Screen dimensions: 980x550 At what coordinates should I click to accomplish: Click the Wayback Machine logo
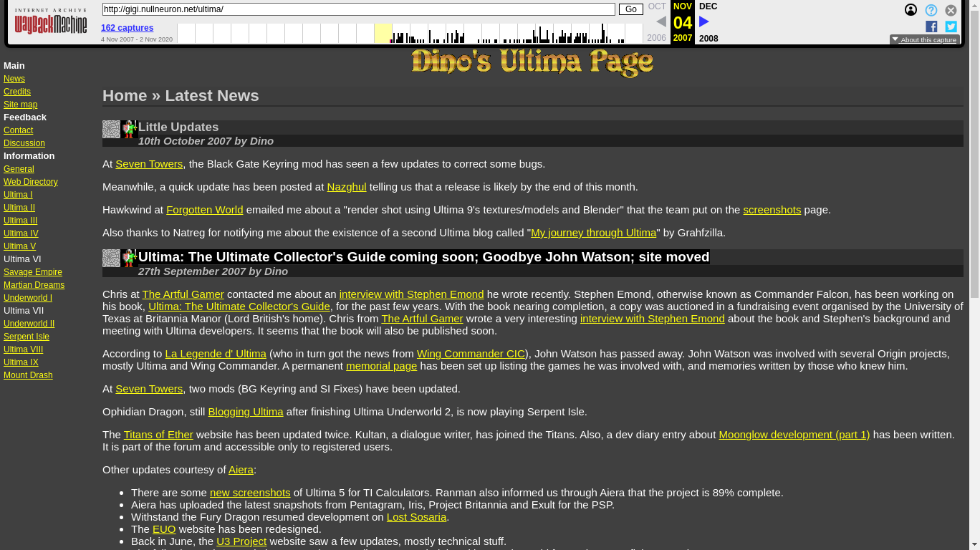[x=50, y=22]
